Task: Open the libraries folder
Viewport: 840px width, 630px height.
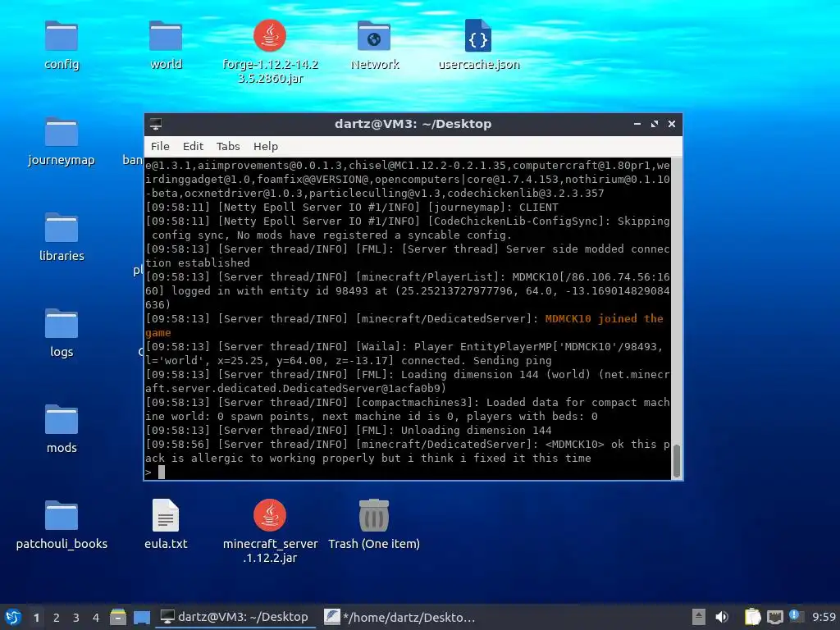Action: 61,228
